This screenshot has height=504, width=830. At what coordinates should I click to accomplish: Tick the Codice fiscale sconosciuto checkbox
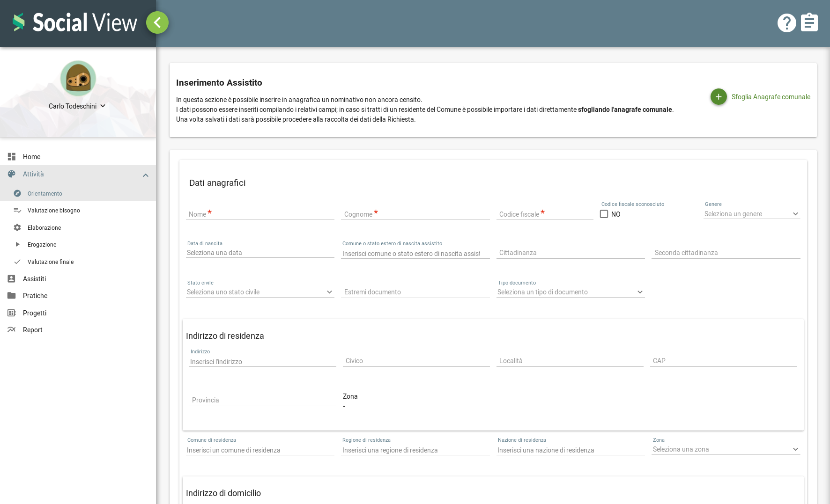[604, 214]
